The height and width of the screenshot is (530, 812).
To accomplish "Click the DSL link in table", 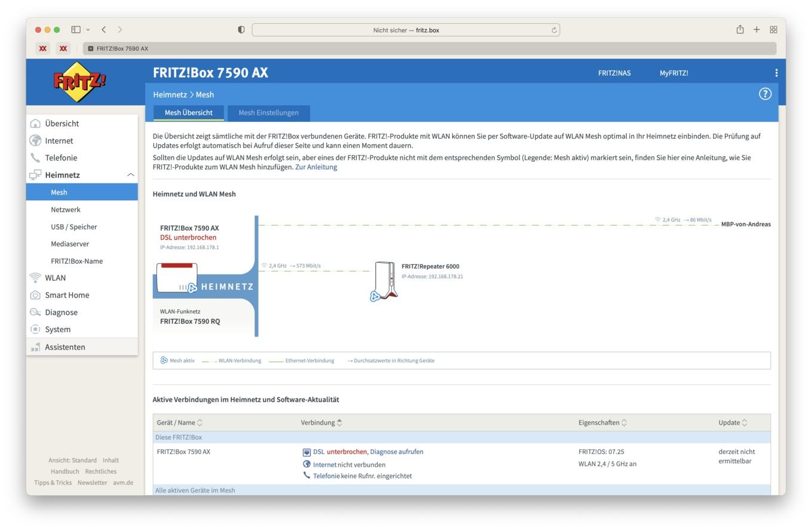I will (x=319, y=452).
